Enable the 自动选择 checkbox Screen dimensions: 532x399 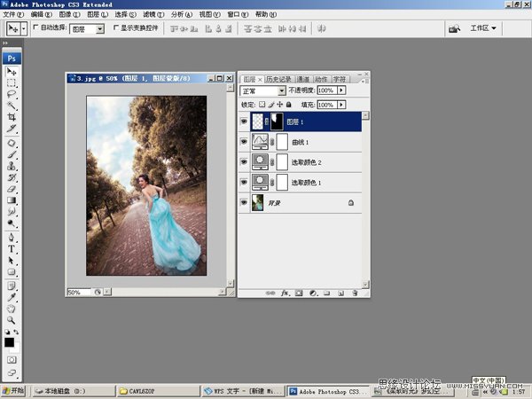36,28
